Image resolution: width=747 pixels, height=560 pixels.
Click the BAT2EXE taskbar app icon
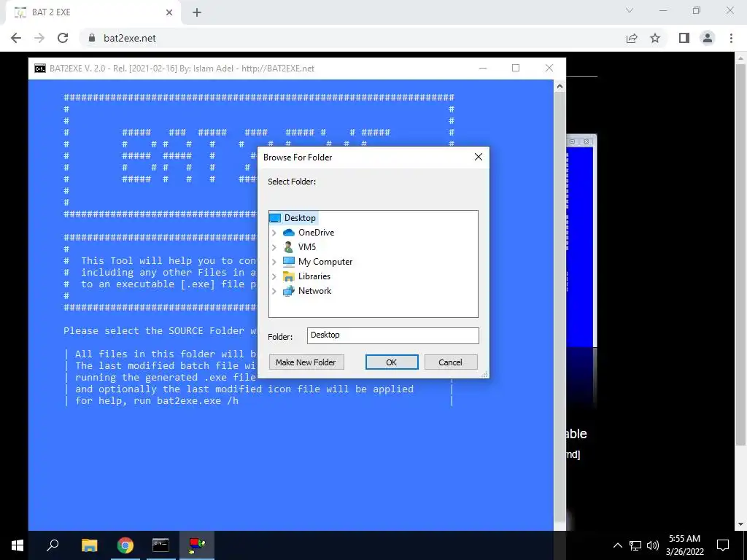tap(197, 545)
